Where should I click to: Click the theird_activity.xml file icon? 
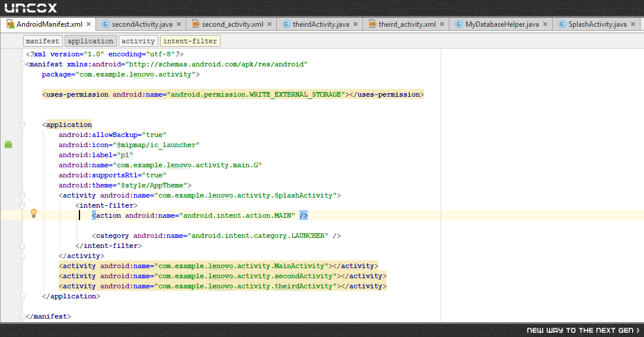tap(372, 24)
